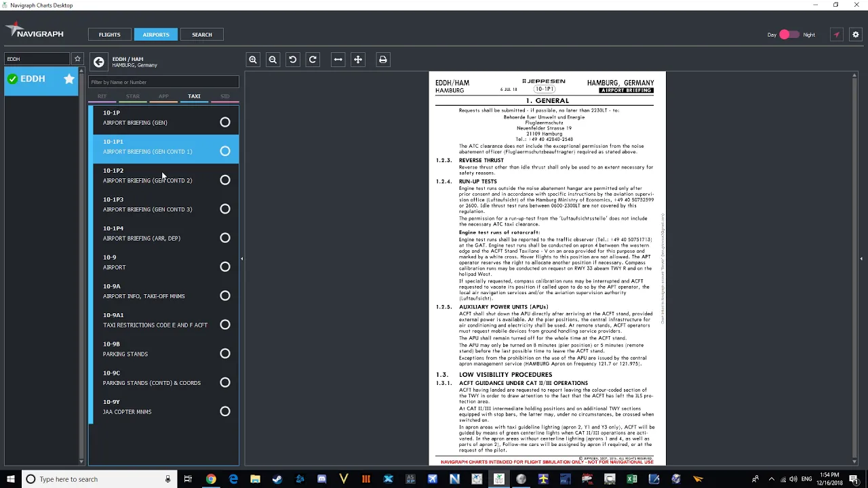868x488 pixels.
Task: Select radio circle for 10-1P4 Arr, Dep
Action: 225,238
